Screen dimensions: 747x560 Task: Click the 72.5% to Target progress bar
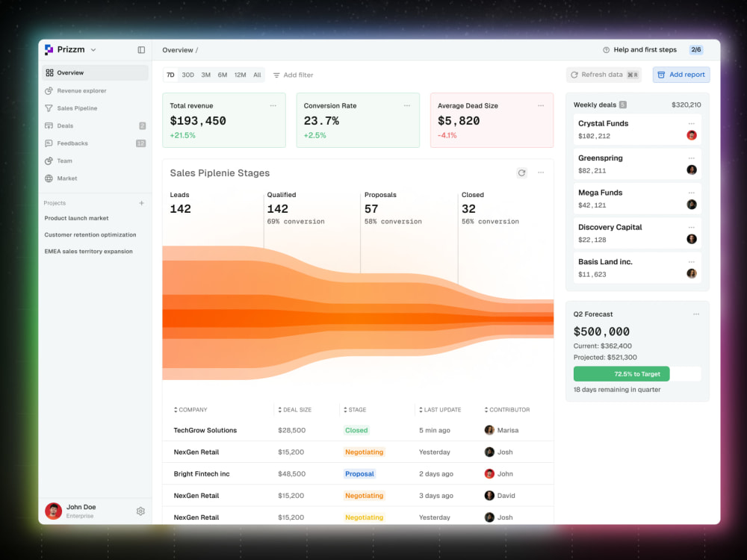pyautogui.click(x=637, y=374)
